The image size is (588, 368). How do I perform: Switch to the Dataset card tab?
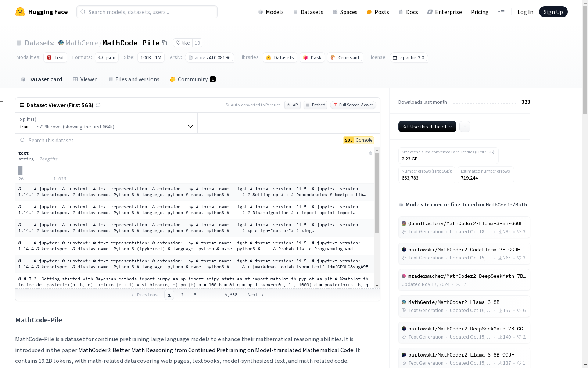(41, 79)
